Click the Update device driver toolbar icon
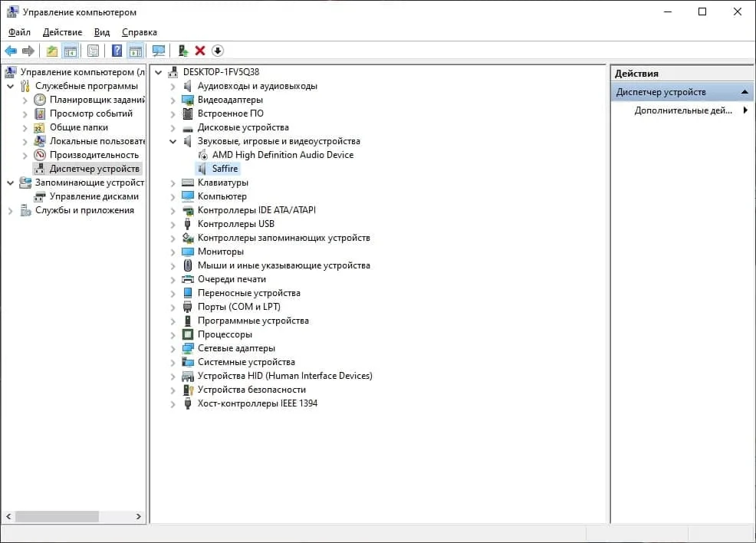Screen dimensions: 756x543 click(x=182, y=51)
